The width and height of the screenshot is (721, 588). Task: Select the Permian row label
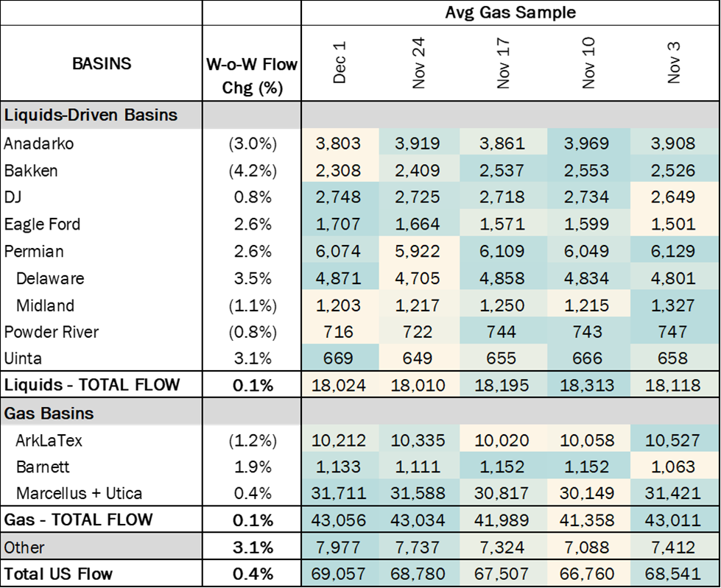(x=34, y=252)
